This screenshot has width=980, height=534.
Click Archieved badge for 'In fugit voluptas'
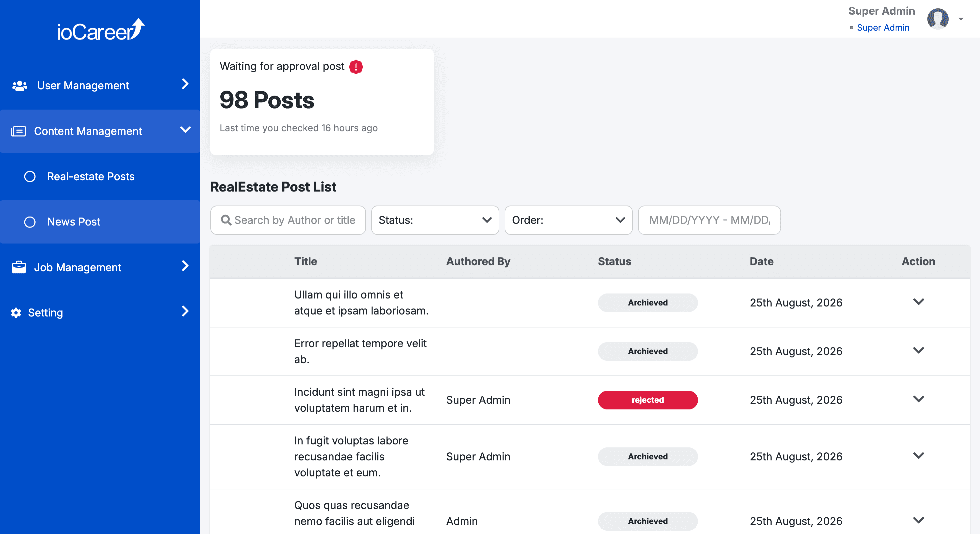647,456
